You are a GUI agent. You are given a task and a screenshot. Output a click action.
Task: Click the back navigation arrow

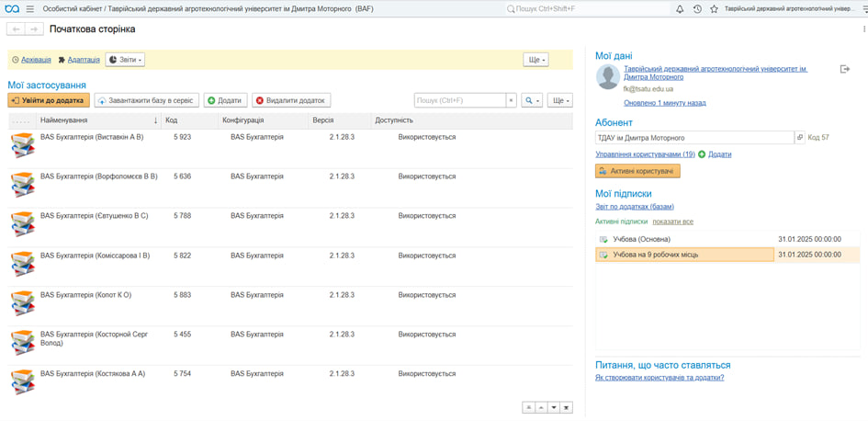click(17, 29)
